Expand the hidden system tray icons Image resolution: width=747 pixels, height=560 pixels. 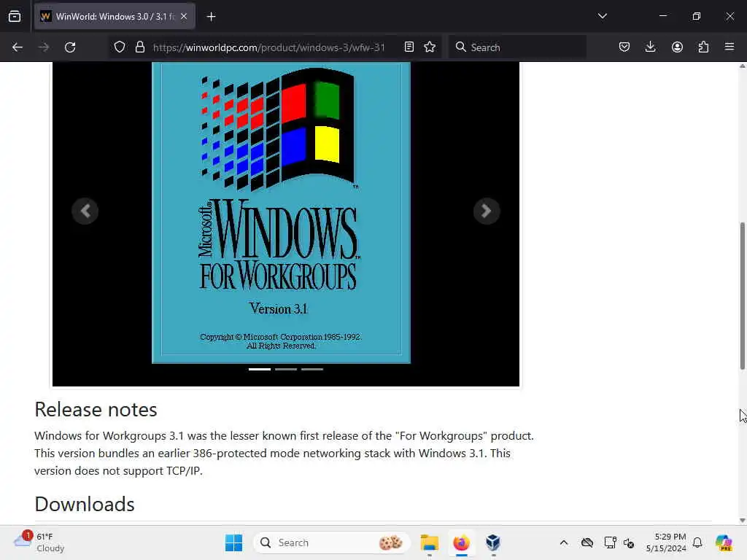tap(564, 542)
